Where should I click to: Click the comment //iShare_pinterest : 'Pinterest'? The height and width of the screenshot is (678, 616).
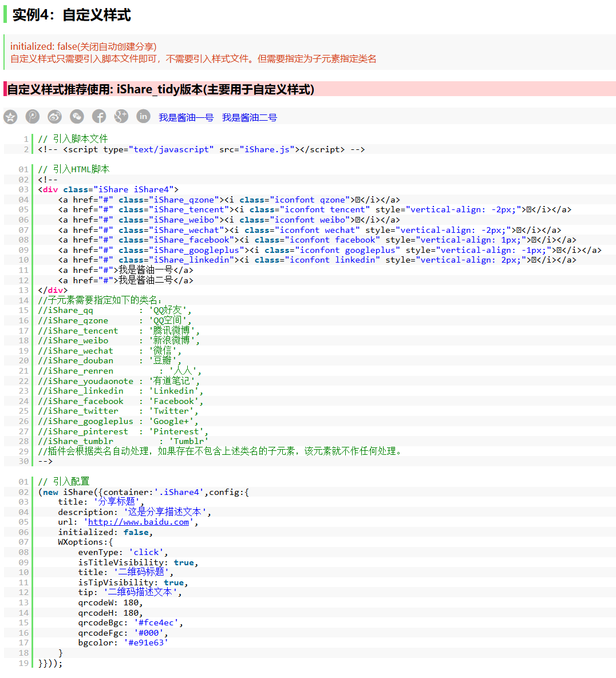coord(123,431)
